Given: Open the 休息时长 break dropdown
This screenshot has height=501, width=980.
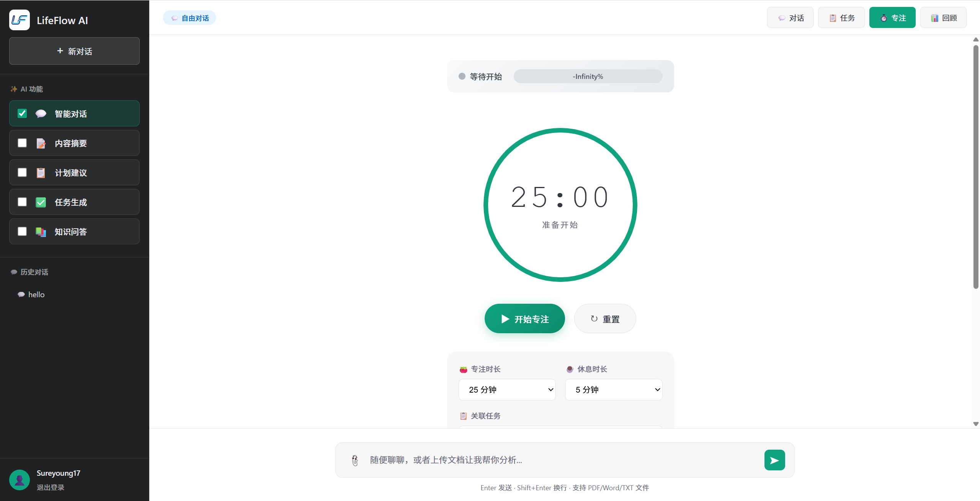Looking at the screenshot, I should [x=613, y=390].
